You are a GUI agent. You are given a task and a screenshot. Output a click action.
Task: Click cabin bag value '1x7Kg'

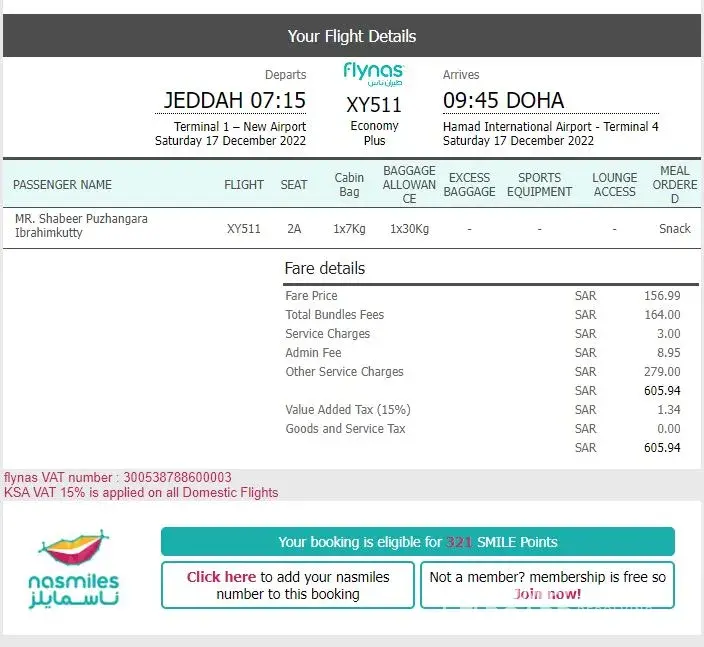(x=349, y=229)
